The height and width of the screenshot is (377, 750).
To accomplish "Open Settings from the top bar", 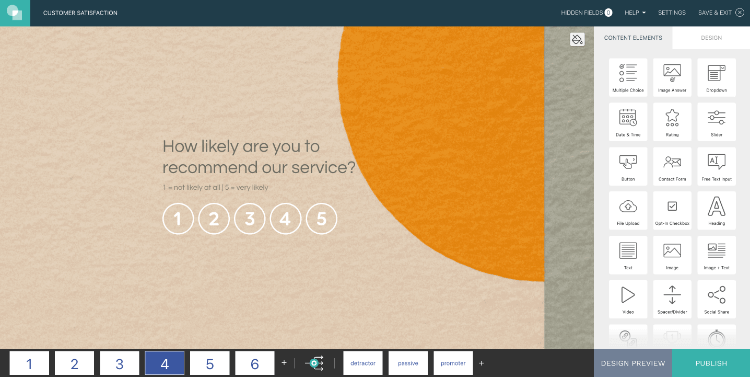I will coord(672,13).
